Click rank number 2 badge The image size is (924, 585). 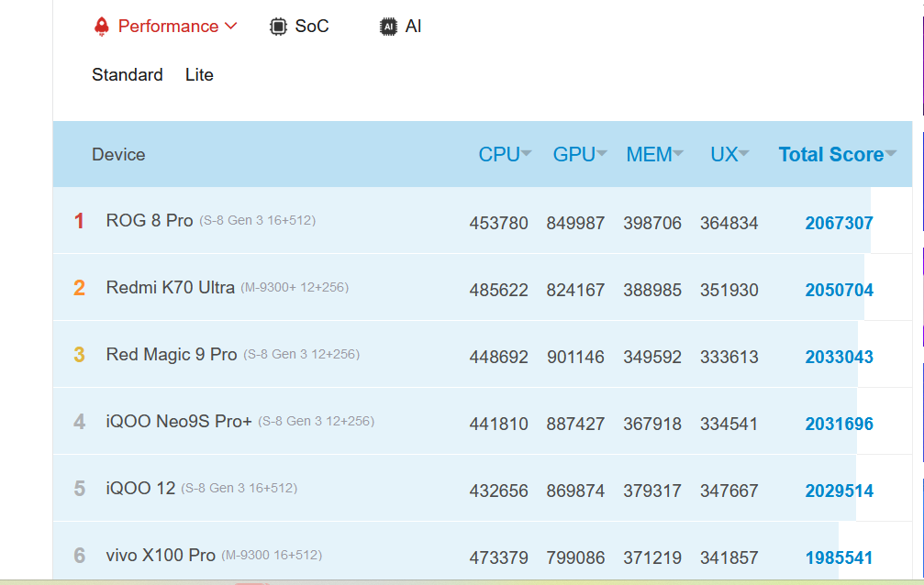pos(79,288)
